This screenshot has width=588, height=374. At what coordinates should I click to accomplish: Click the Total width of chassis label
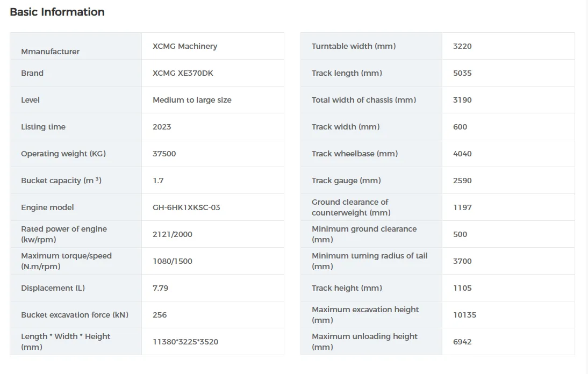coord(364,100)
